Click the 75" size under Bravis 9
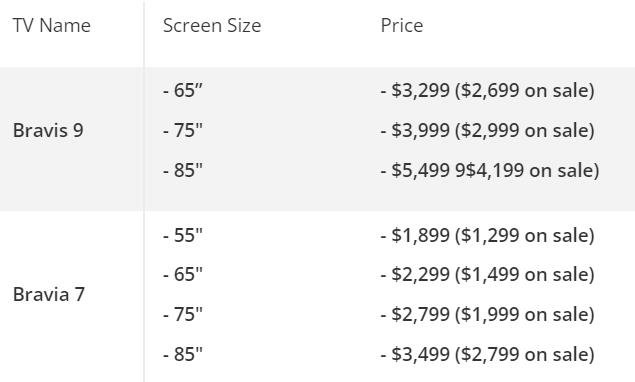635x382 pixels. click(183, 130)
